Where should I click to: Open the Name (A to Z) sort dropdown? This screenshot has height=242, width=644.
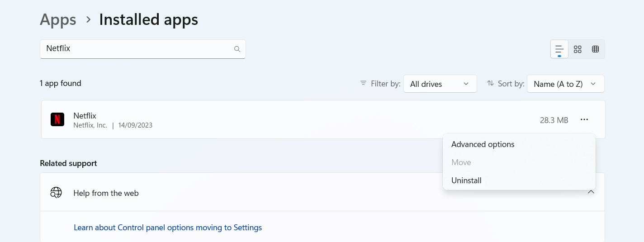coord(566,84)
